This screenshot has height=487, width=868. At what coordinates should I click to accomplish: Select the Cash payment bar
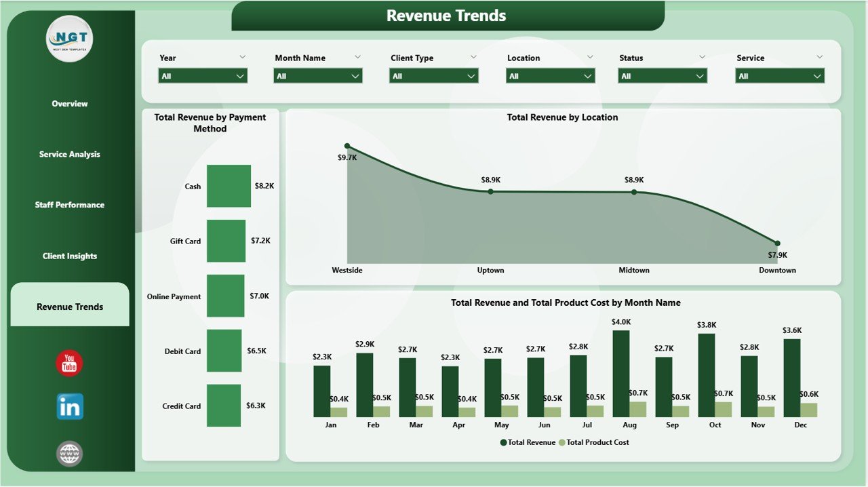229,186
